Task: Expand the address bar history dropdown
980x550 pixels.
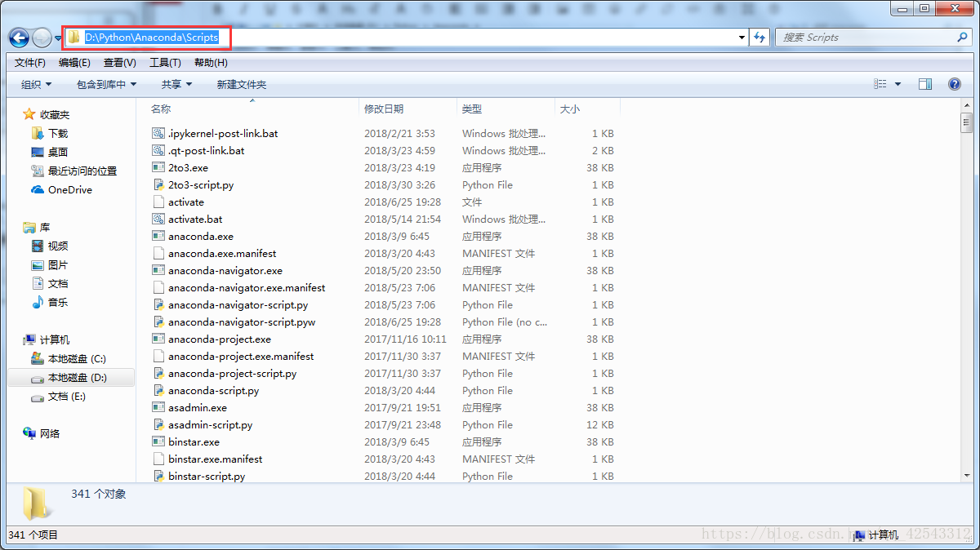Action: point(742,38)
